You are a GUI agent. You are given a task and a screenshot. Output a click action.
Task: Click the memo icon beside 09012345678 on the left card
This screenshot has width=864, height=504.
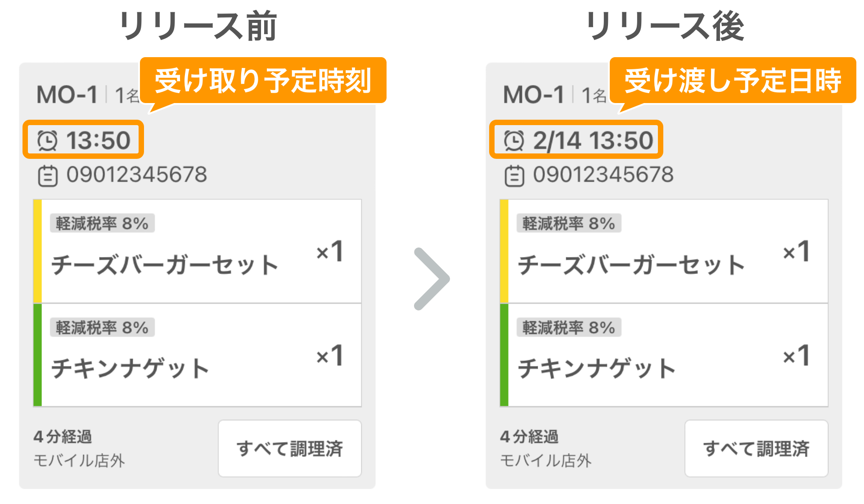[x=48, y=176]
